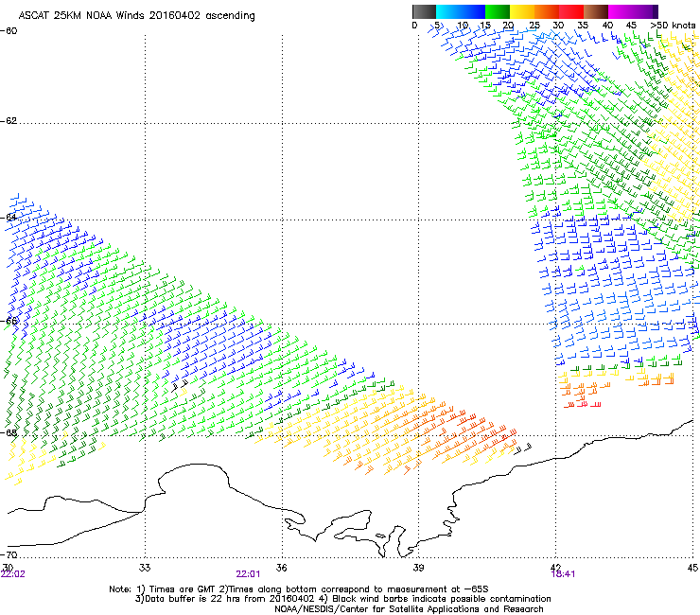Click the '45' longitude axis label
The image size is (700, 615).
pyautogui.click(x=692, y=568)
